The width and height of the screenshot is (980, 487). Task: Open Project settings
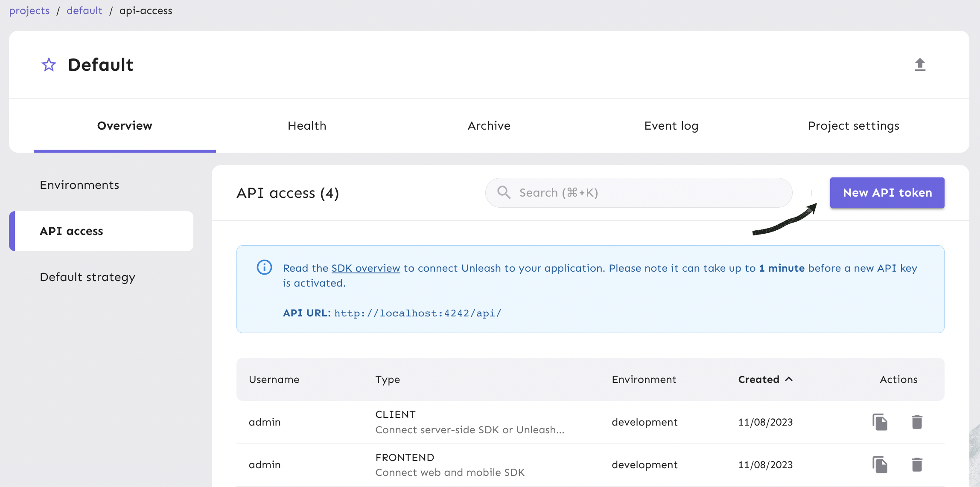[853, 125]
